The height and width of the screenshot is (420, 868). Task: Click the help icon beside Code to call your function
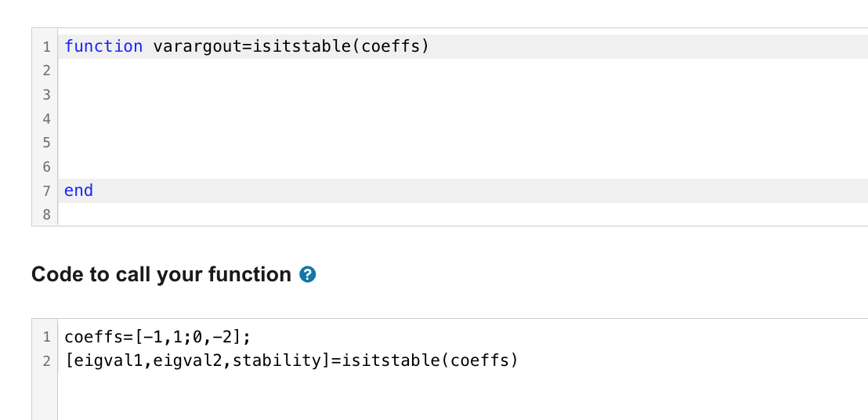coord(307,274)
